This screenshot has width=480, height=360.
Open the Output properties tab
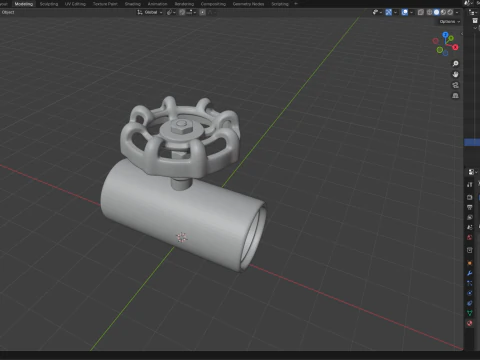(470, 207)
